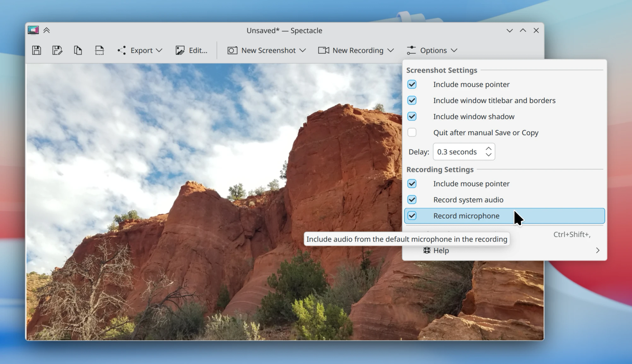Click the dashed-rectangle icon left of Export
The image size is (632, 364).
[x=99, y=50]
